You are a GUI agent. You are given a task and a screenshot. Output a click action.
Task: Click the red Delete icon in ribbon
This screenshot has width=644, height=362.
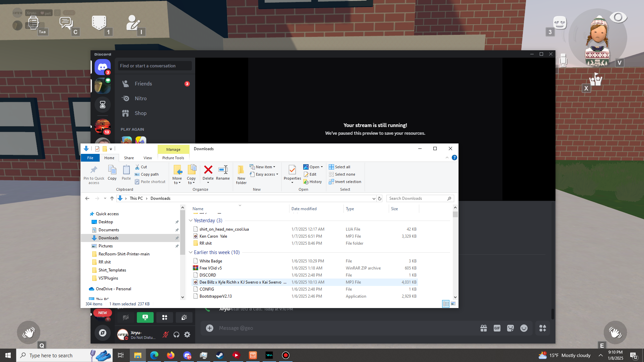click(x=208, y=170)
